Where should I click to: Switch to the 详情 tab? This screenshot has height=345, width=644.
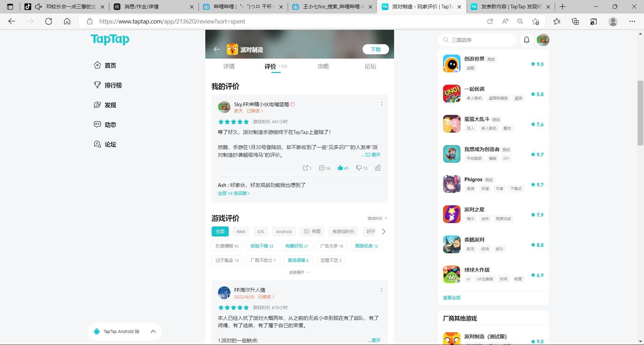pos(229,66)
